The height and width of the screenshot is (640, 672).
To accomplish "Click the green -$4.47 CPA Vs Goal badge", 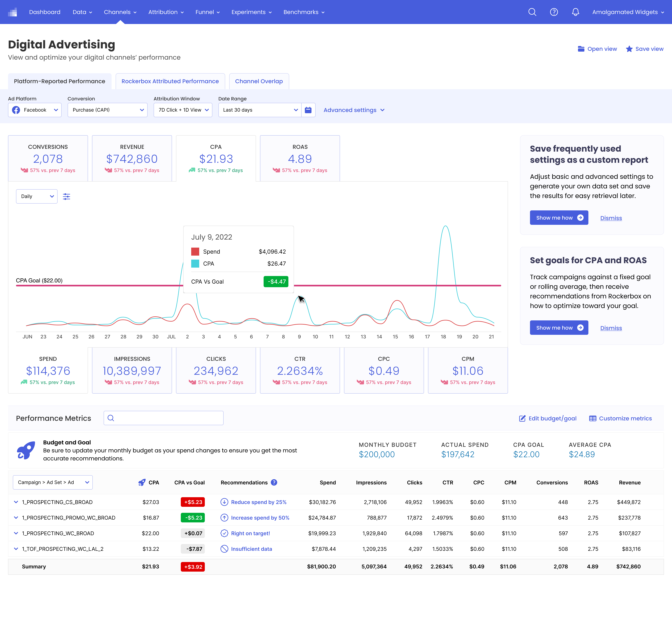I will 276,281.
